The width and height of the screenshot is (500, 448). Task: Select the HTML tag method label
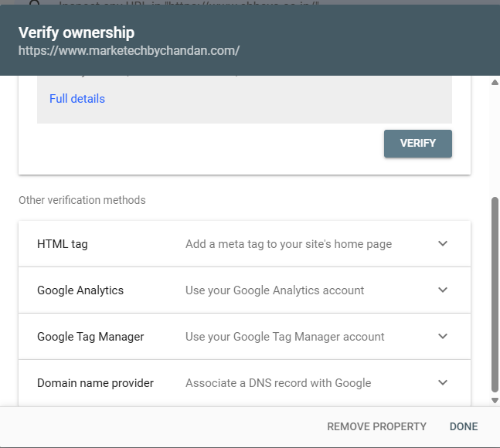point(63,244)
